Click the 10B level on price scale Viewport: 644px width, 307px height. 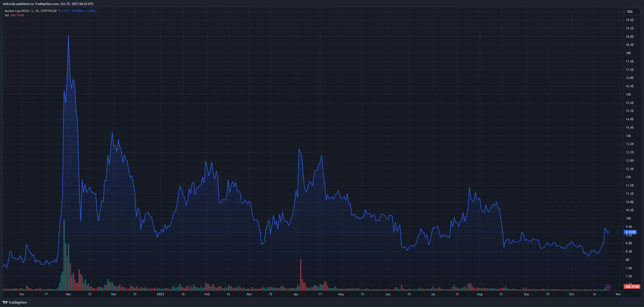[628, 218]
